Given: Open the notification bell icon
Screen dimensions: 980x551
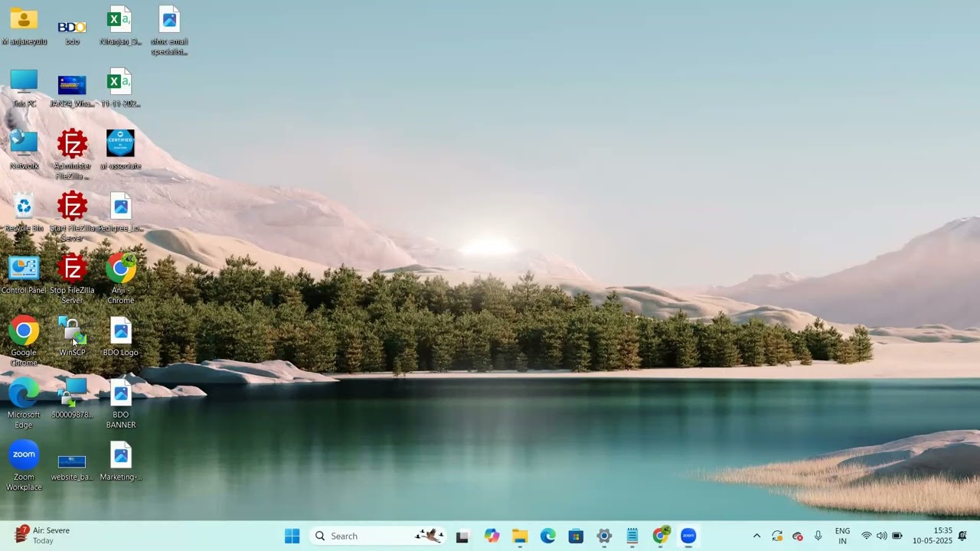Looking at the screenshot, I should [x=963, y=536].
